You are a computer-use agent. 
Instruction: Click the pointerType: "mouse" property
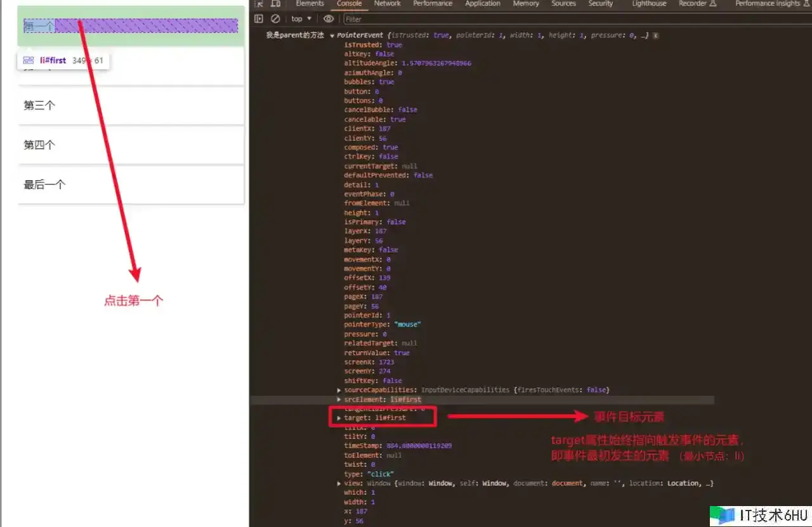click(383, 324)
